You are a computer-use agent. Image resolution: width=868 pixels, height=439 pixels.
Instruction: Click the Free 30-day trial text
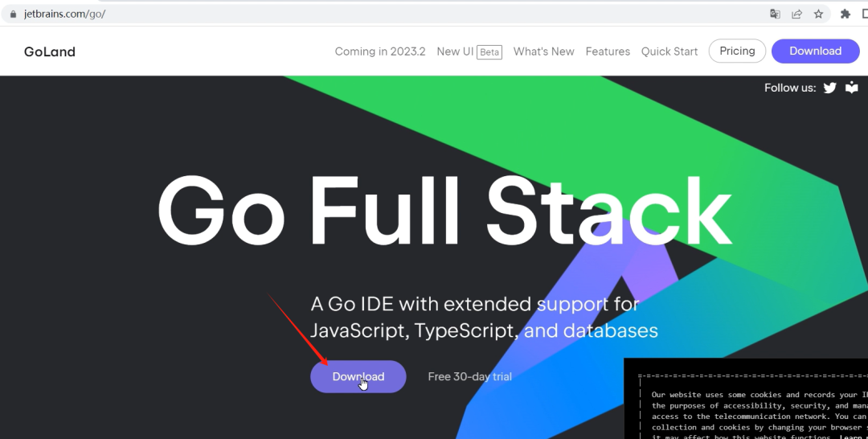[x=469, y=376]
